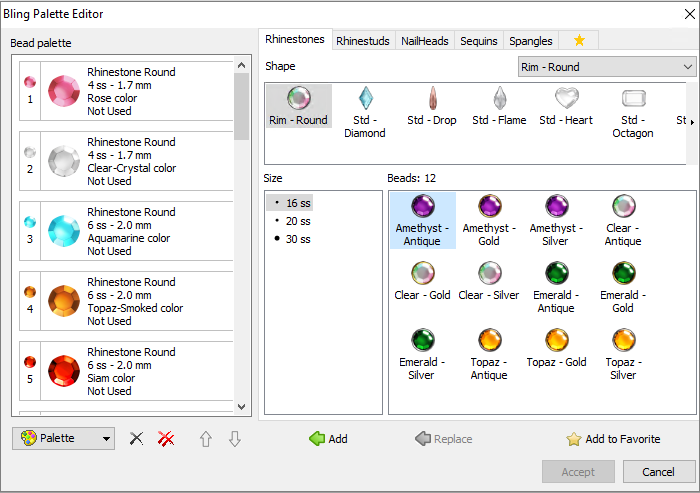Pick the Std - Drop shape

click(432, 106)
